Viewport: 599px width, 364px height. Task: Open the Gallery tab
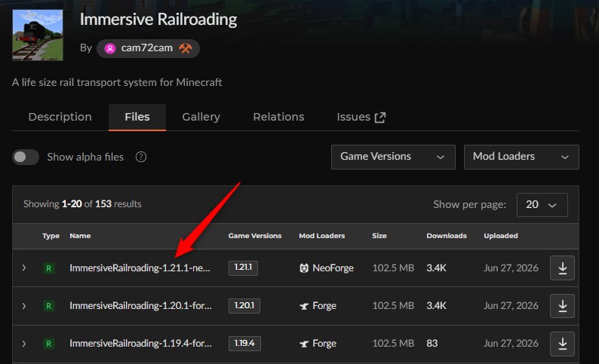(201, 117)
